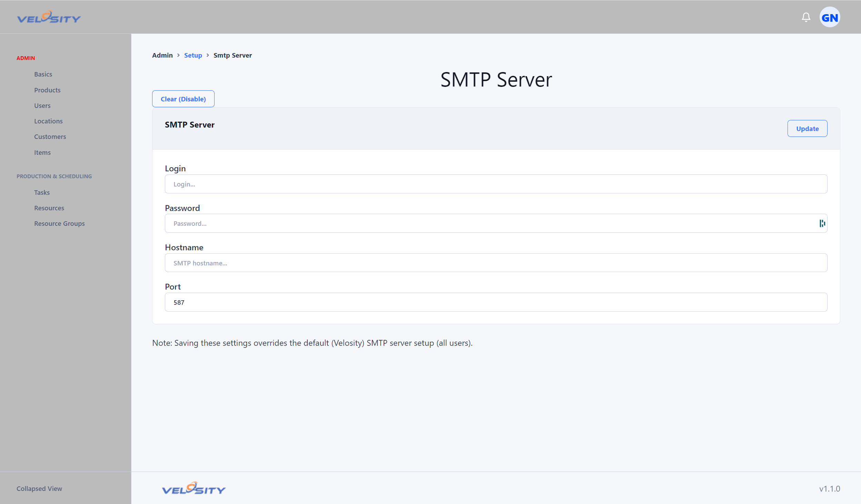
Task: Select the Password input field
Action: point(496,223)
